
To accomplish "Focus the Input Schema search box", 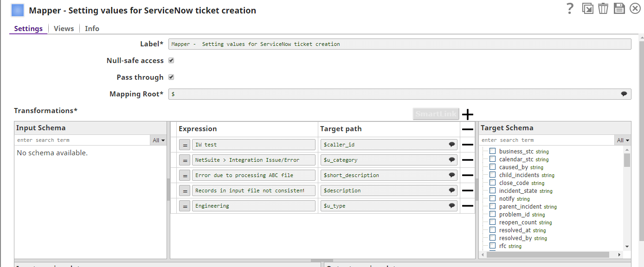I will 83,140.
